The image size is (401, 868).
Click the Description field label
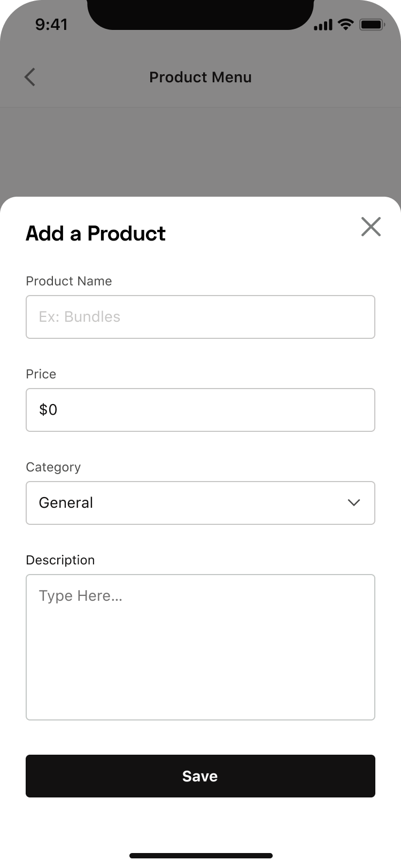[60, 560]
